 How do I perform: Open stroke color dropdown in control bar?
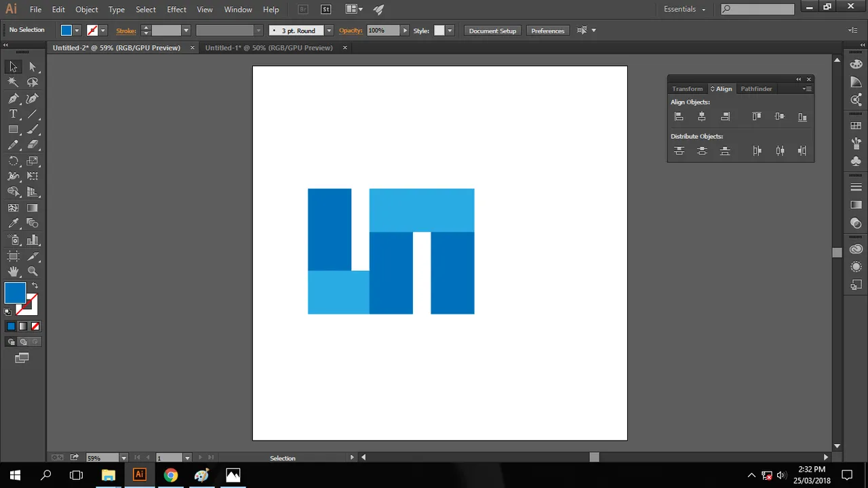pyautogui.click(x=102, y=30)
